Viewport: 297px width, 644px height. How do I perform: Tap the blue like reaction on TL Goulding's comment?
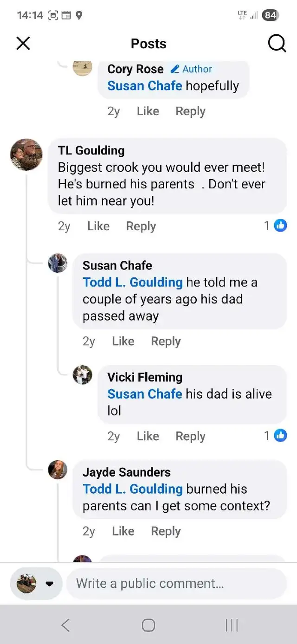pos(280,226)
